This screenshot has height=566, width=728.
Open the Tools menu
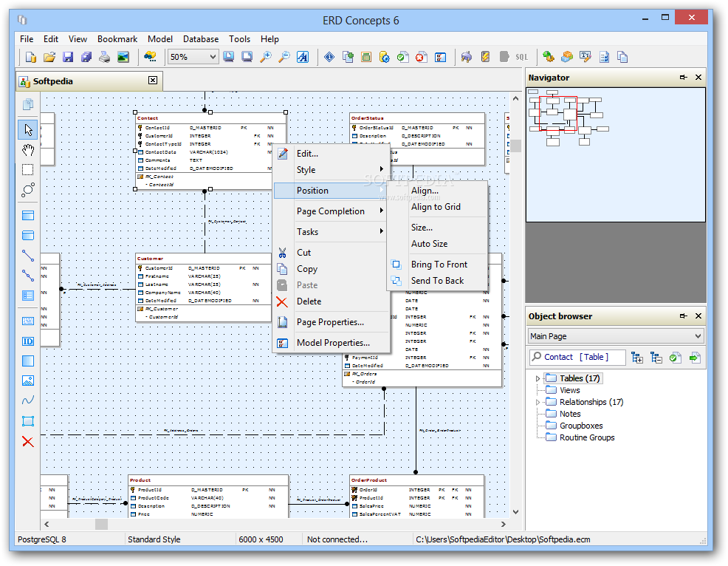239,39
